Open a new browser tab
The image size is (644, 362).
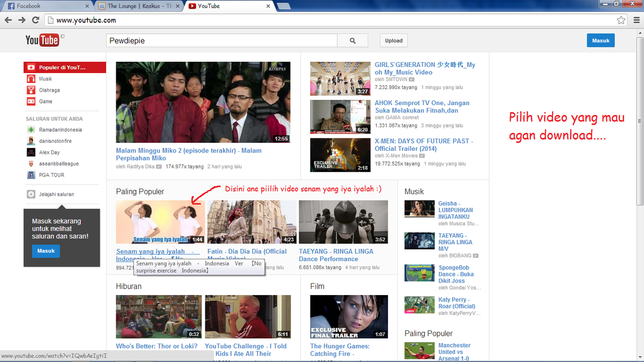pyautogui.click(x=283, y=6)
